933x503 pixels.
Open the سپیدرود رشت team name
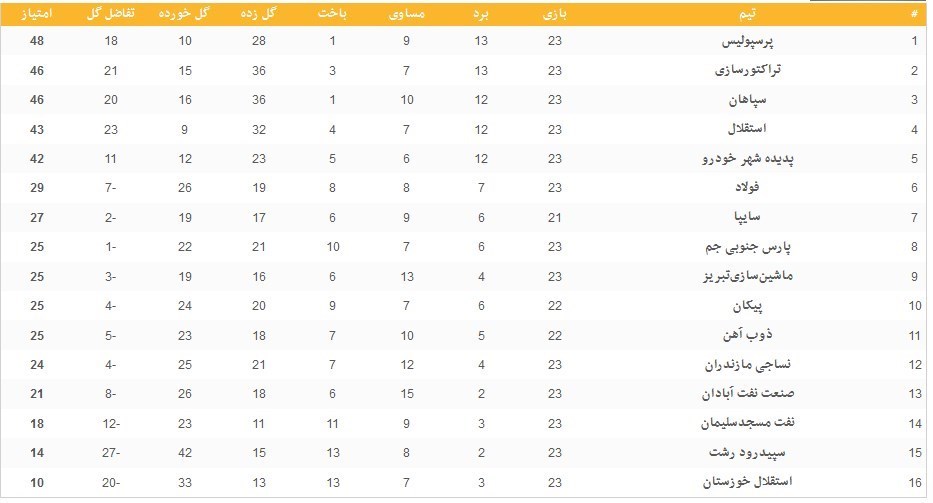tap(739, 453)
